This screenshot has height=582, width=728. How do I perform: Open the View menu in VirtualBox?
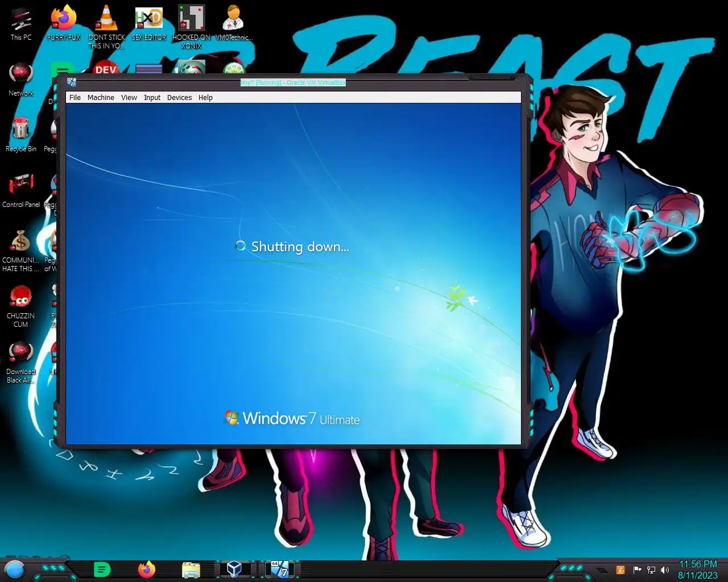coord(129,98)
